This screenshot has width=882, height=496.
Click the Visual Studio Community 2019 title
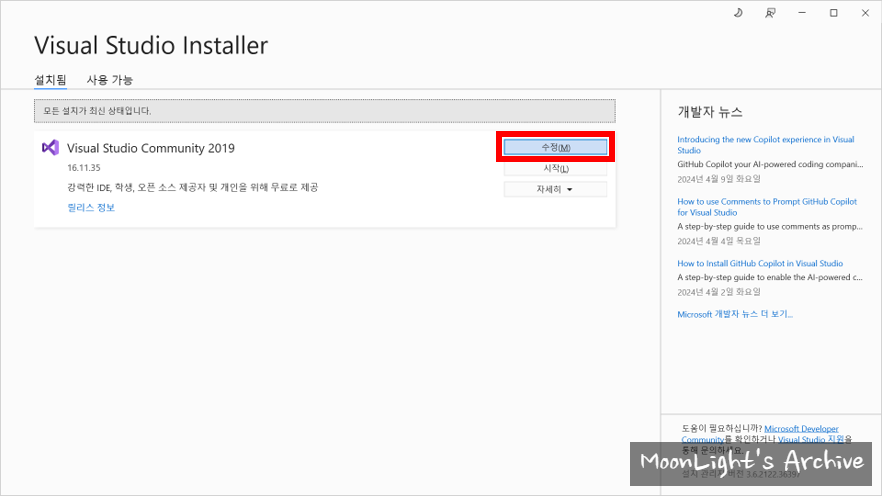[x=151, y=148]
